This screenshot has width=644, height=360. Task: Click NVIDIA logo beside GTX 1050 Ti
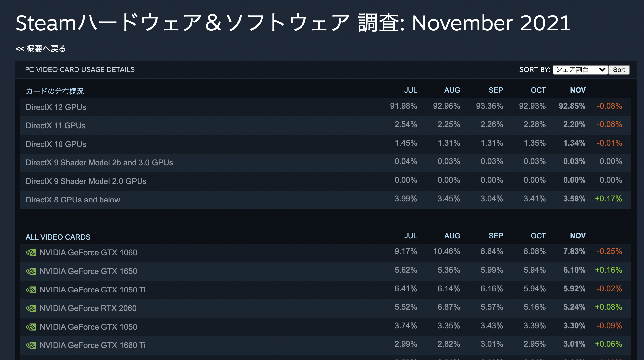(31, 290)
